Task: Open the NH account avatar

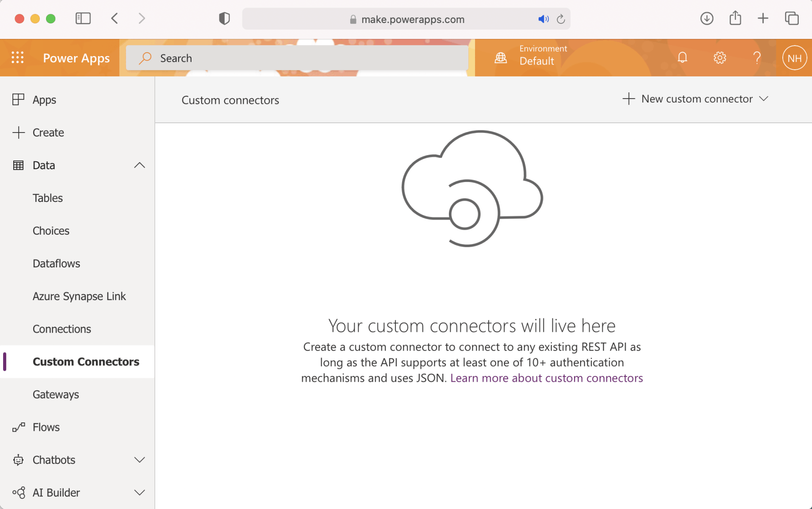Action: click(x=794, y=58)
